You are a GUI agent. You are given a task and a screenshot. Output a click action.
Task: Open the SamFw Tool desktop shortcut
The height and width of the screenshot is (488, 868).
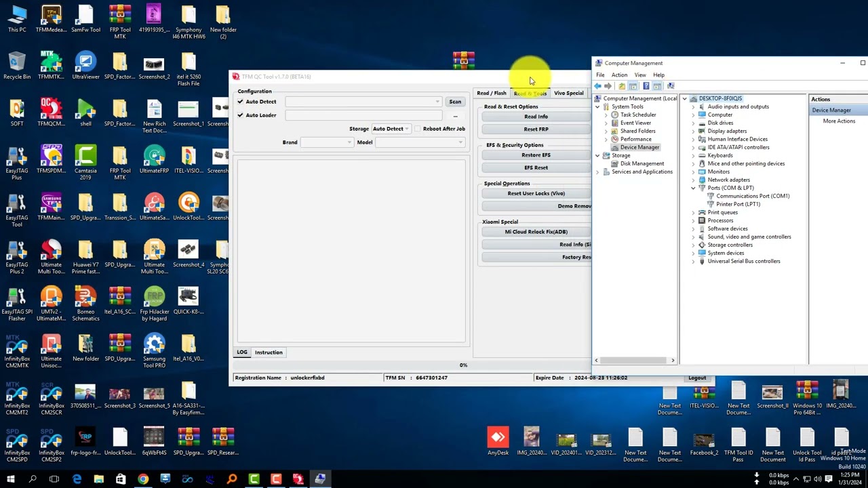pos(85,19)
